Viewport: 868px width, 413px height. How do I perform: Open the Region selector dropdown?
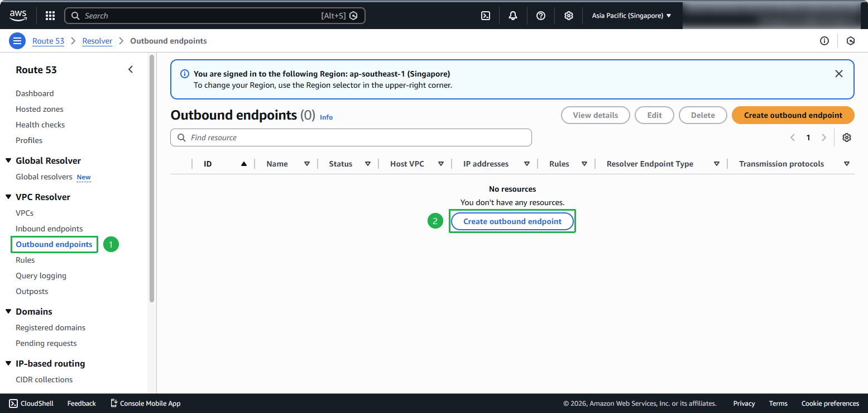click(x=631, y=16)
